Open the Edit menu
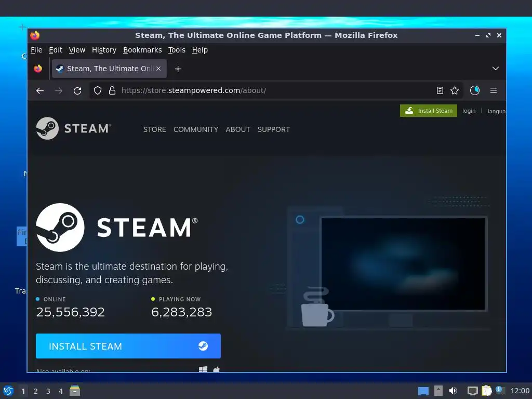 [56, 50]
